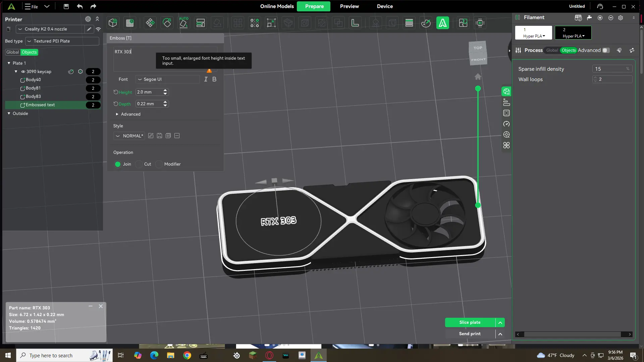Reset the embossed text Height value

(116, 92)
